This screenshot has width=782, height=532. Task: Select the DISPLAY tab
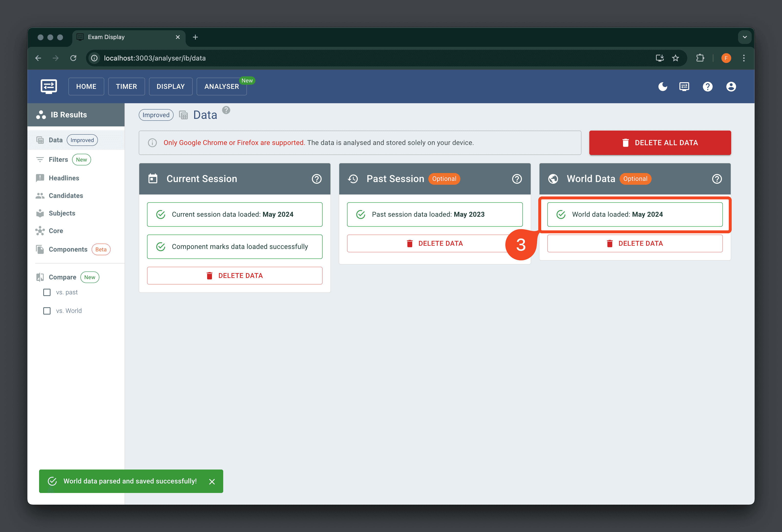click(x=170, y=86)
